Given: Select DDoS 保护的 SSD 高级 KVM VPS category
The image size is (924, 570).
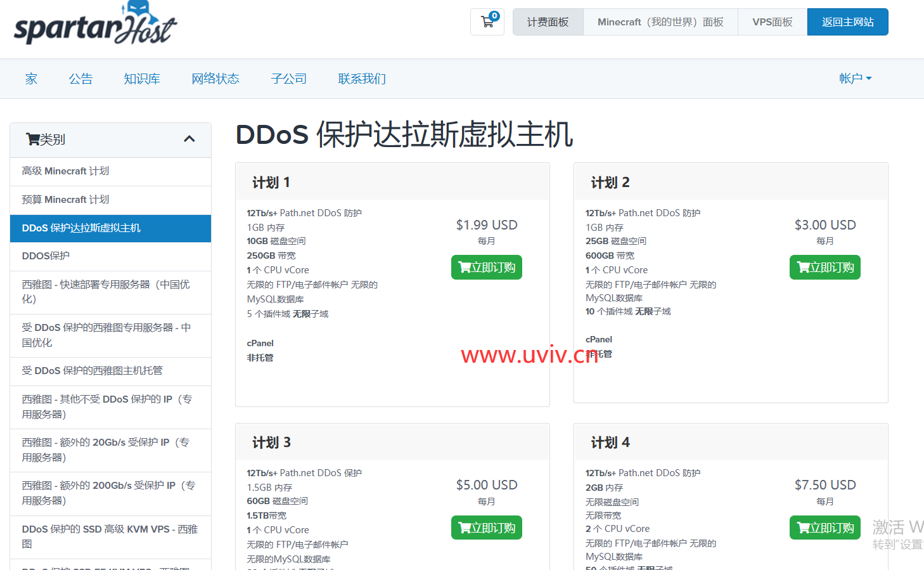Looking at the screenshot, I should tap(110, 536).
